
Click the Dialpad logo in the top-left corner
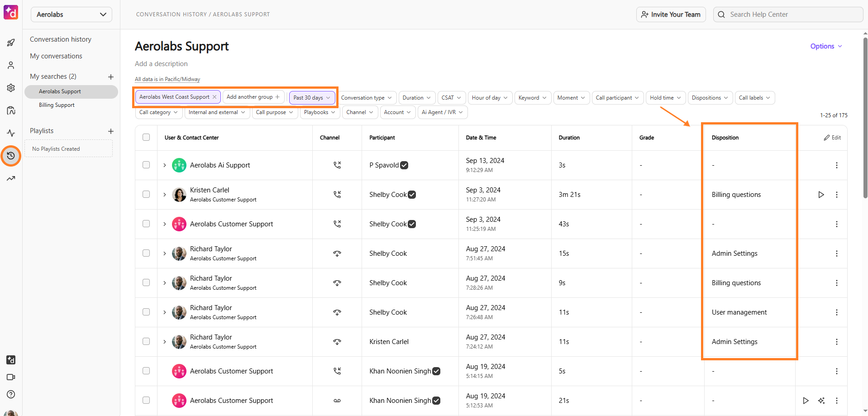[x=11, y=13]
